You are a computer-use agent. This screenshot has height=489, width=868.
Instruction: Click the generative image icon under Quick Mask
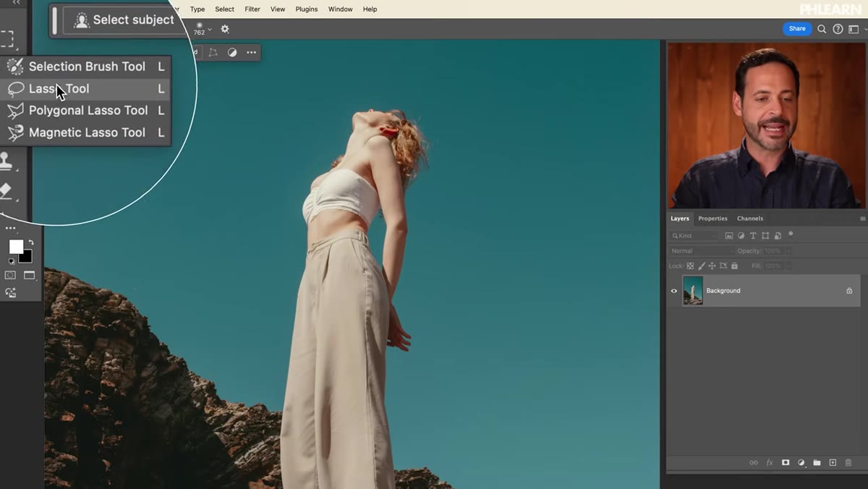tap(11, 292)
